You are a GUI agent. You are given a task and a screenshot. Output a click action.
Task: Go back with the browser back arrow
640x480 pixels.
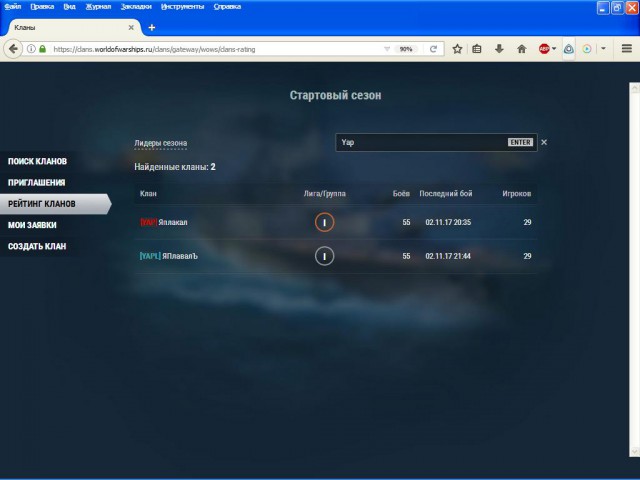(x=13, y=49)
